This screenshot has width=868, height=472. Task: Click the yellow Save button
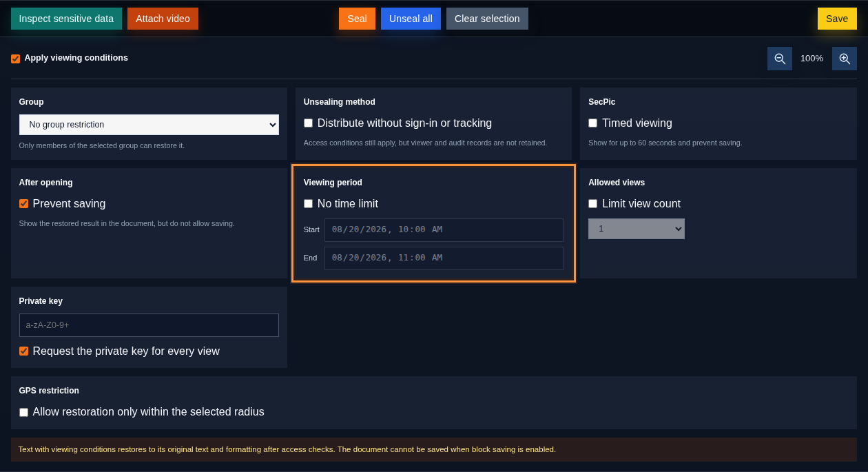point(837,19)
